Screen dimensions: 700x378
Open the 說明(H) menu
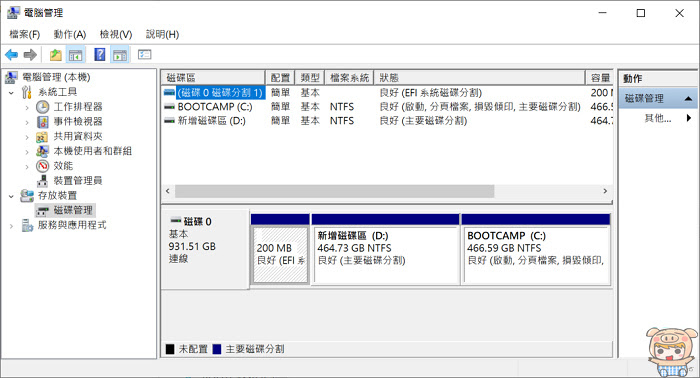coord(162,34)
